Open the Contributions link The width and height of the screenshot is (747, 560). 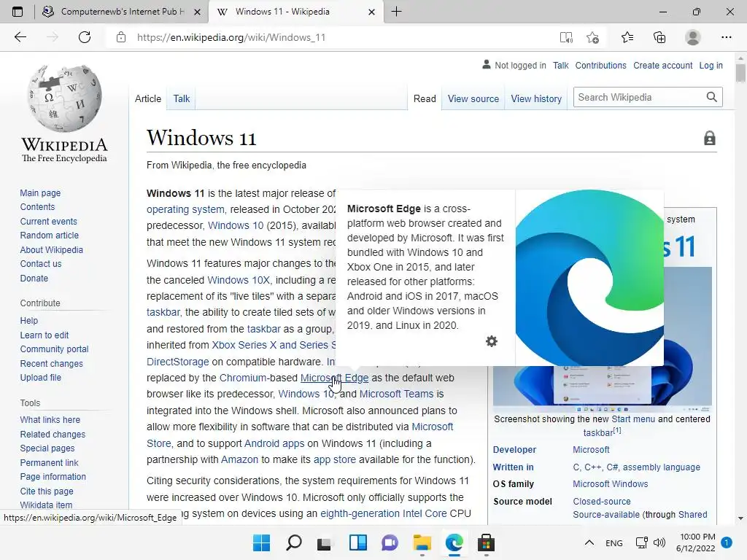[601, 65]
